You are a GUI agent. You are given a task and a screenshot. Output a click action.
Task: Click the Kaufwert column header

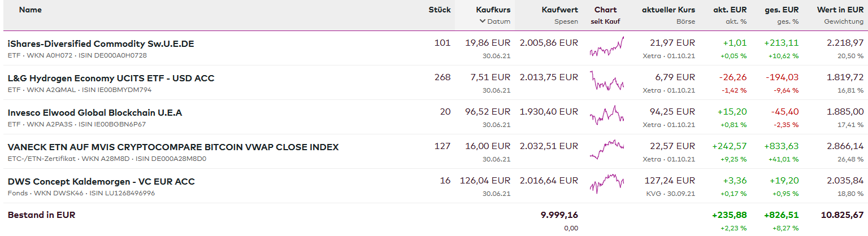[559, 10]
